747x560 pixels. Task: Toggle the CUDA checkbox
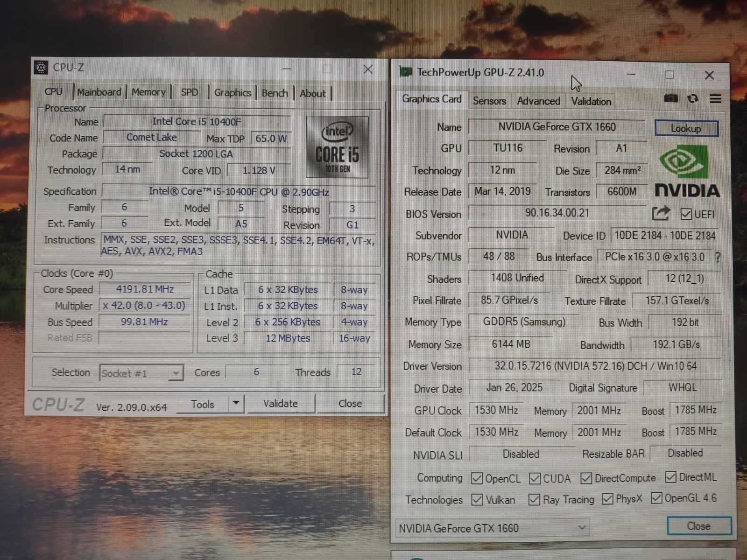[x=535, y=478]
